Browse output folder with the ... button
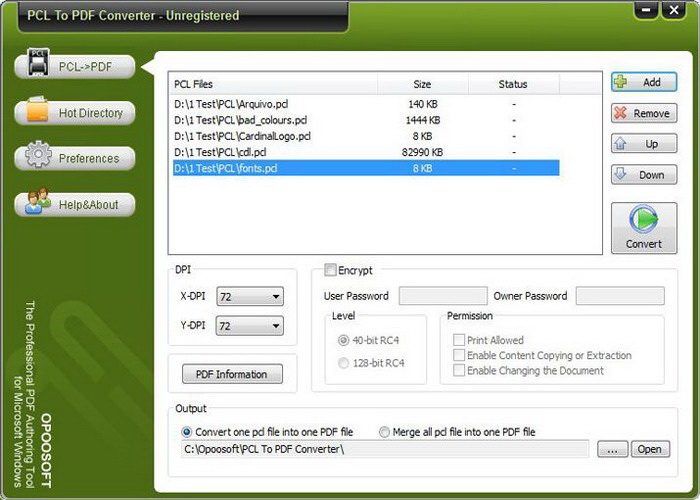This screenshot has height=500, width=700. [612, 449]
